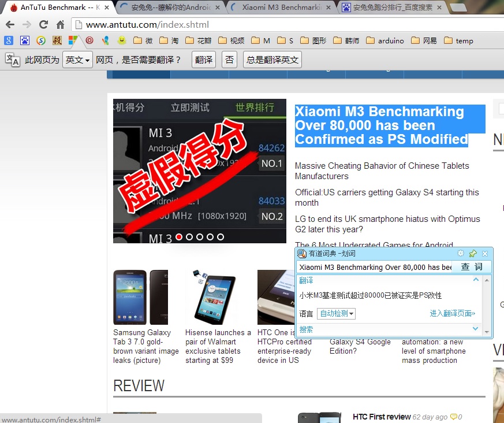Open Youdao dictionary popup settings gear

(x=461, y=254)
